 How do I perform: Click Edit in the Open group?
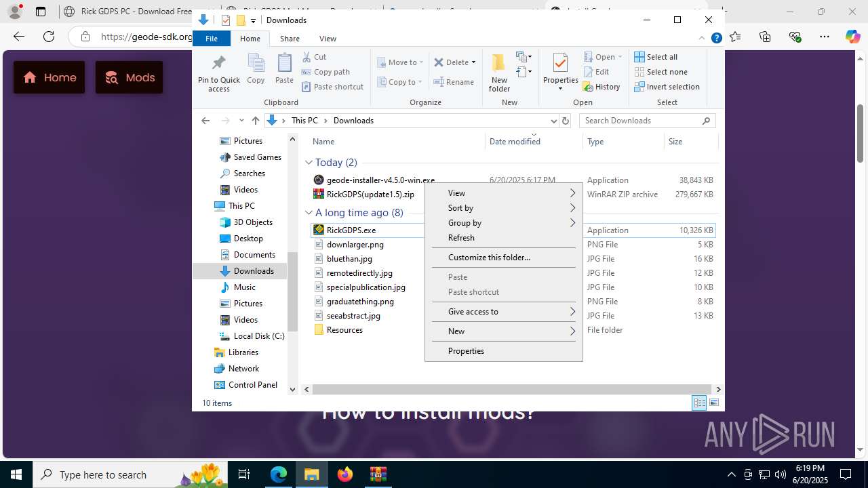596,72
